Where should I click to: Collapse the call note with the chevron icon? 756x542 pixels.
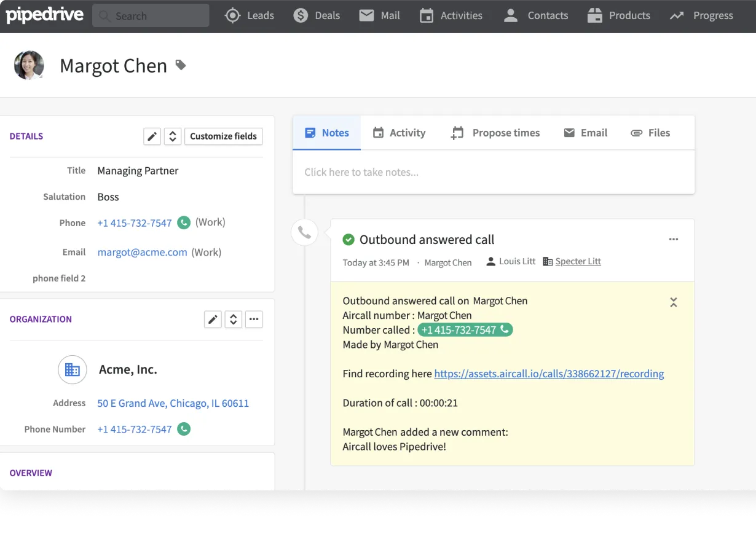tap(674, 302)
